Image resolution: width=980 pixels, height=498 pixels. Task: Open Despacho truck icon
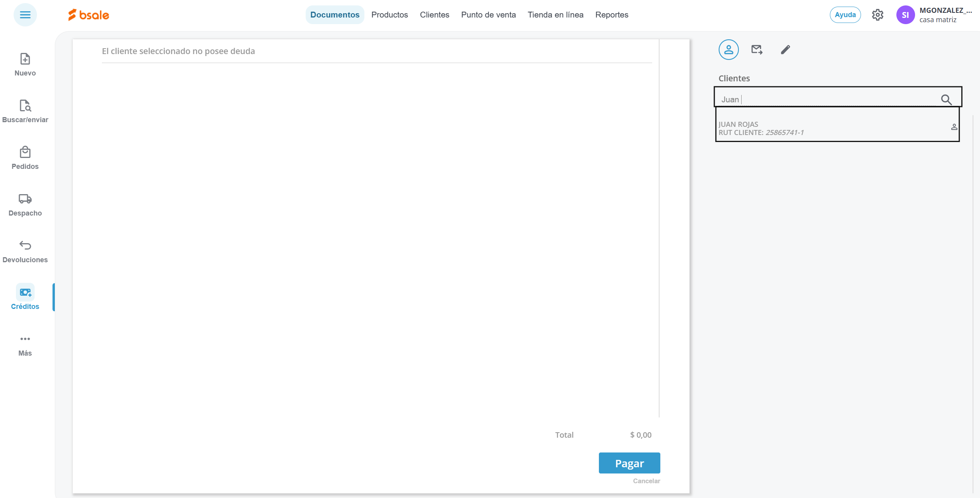[25, 199]
